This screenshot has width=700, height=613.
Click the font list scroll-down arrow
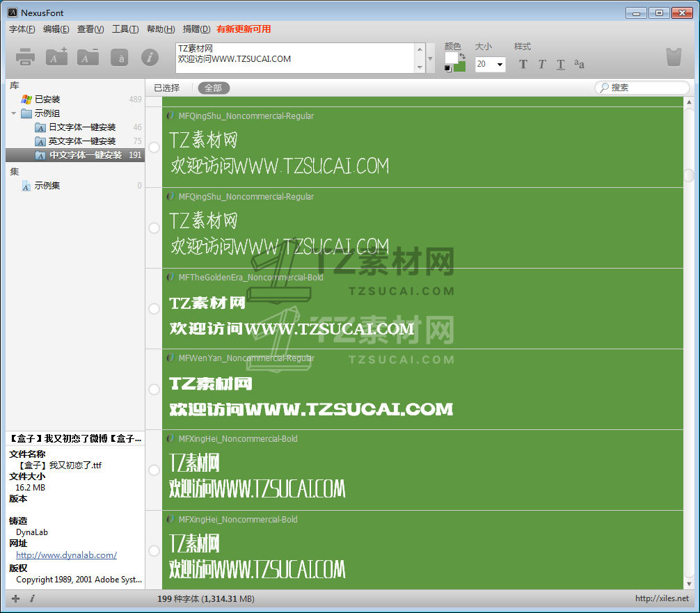689,584
